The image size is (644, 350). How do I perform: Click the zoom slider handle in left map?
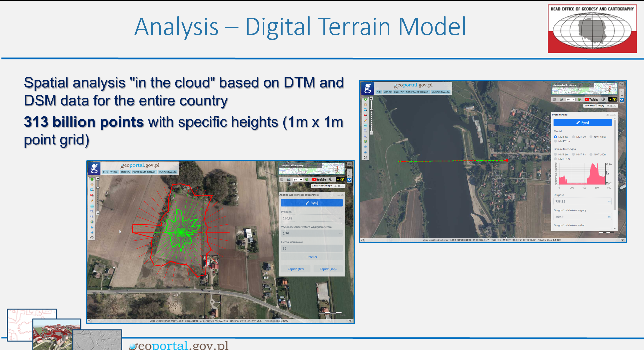[x=98, y=188]
